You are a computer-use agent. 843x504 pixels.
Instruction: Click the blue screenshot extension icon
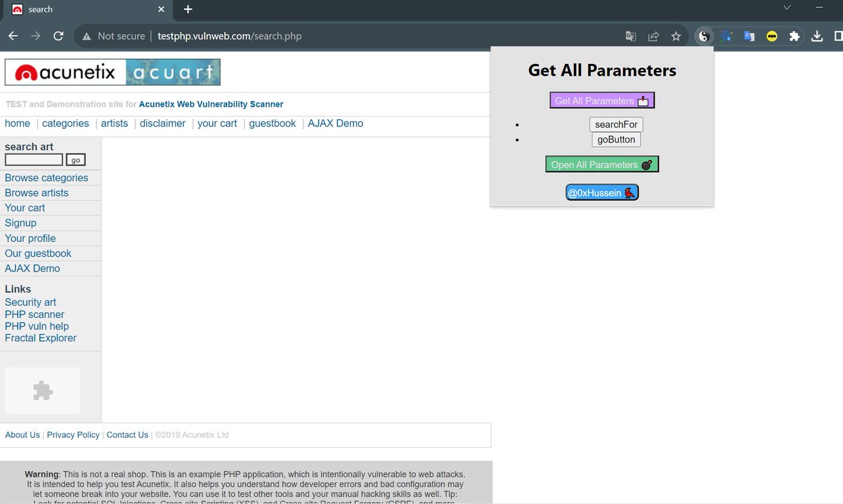[x=726, y=36]
